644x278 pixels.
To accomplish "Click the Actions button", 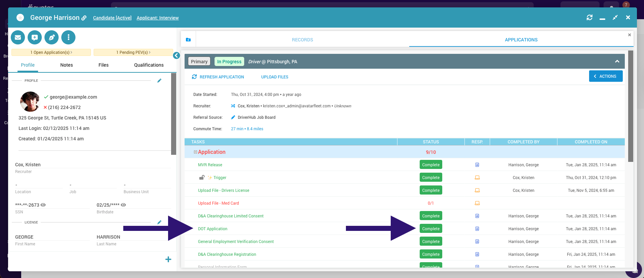I will [605, 76].
